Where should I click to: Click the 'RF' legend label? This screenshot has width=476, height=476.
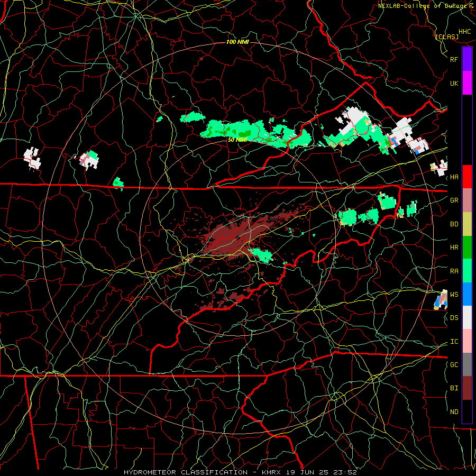454,59
